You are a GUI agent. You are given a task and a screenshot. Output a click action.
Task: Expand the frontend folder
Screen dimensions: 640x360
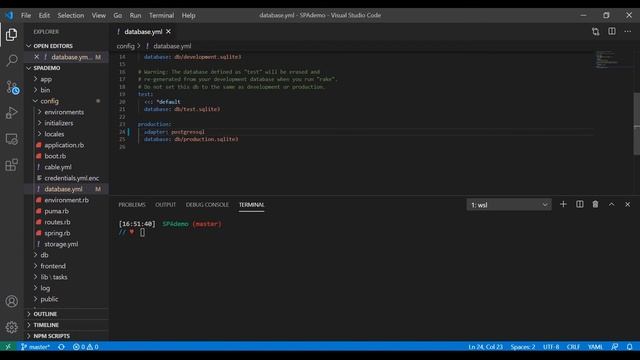pyautogui.click(x=53, y=266)
